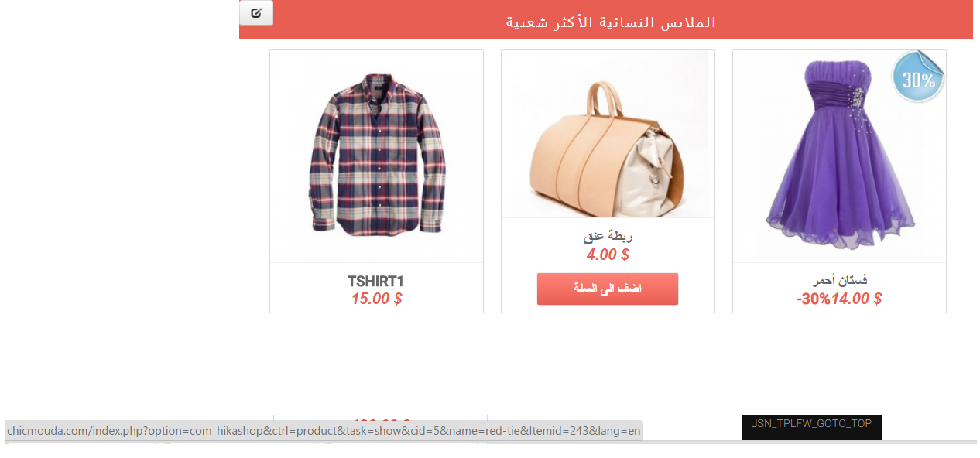
Task: Click the 30% discount badge sticker
Action: pos(918,77)
